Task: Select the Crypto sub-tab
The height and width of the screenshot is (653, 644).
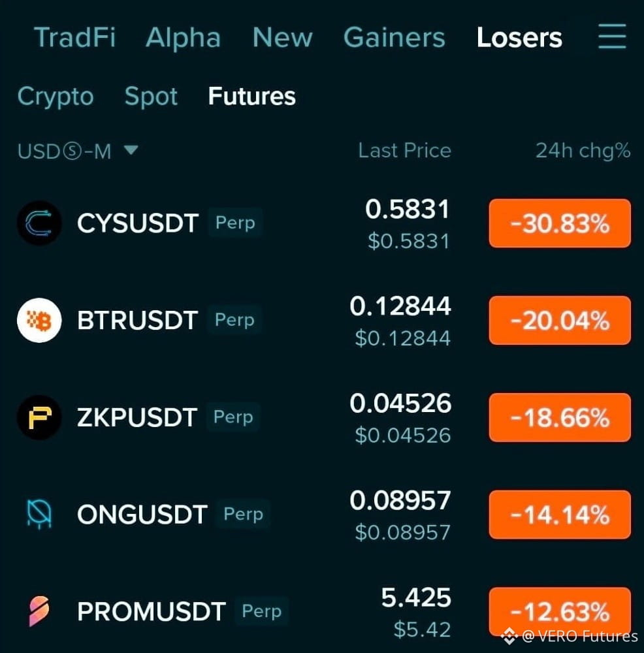Action: tap(56, 97)
